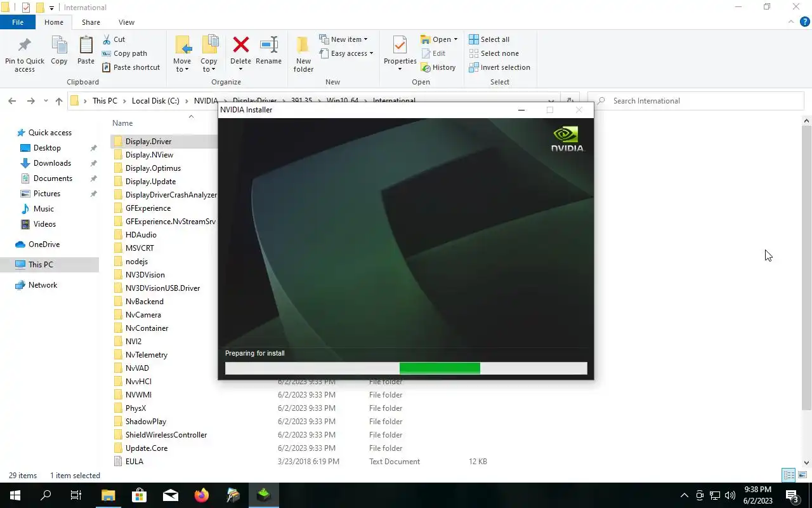Click Paste shortcut in ribbon
The image size is (812, 508).
point(131,67)
